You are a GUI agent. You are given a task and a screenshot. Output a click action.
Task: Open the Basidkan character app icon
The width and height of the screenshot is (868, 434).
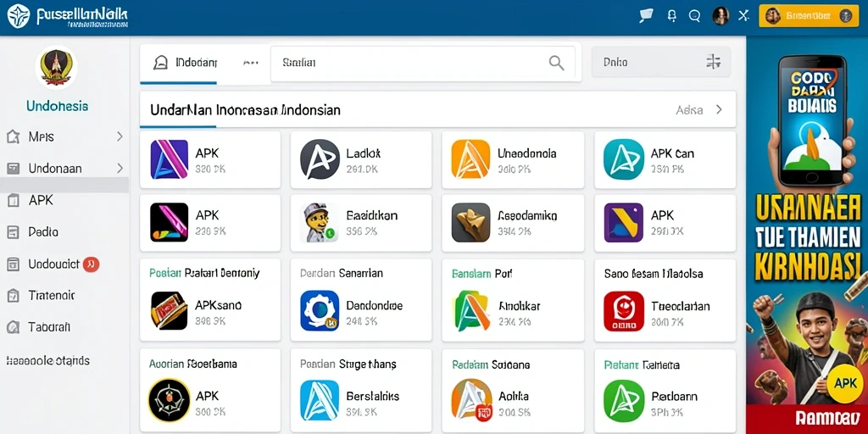[320, 223]
